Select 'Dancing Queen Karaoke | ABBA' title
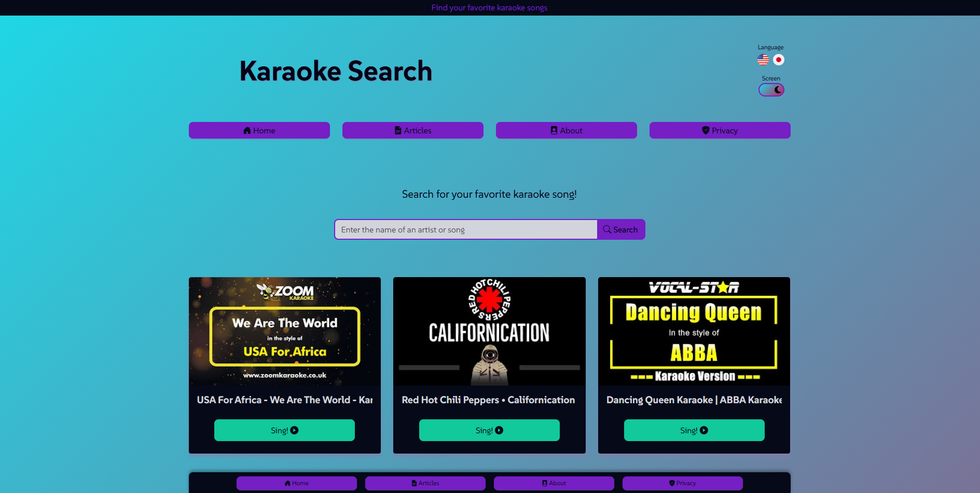Screen dimensions: 980x493 coord(694,400)
